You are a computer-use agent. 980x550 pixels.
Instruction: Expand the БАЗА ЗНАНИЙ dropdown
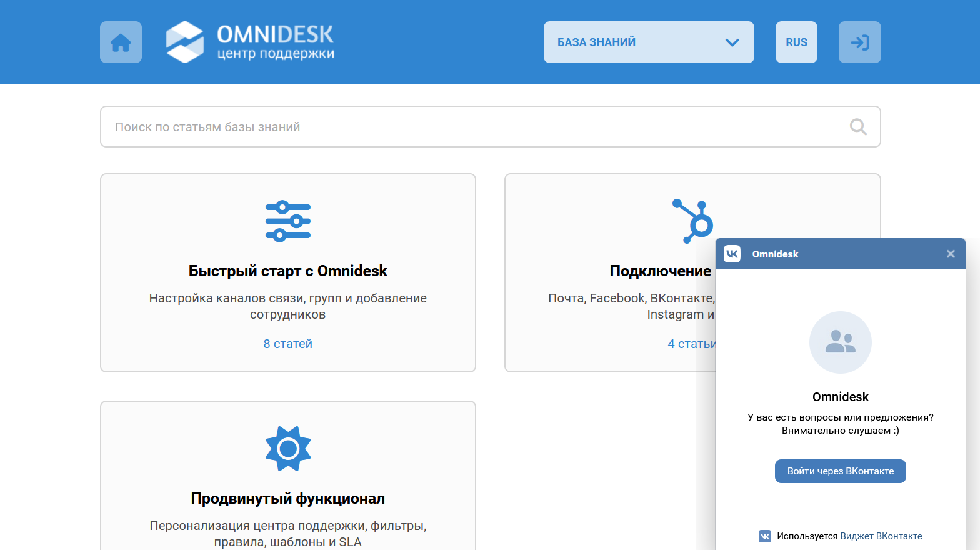pos(649,42)
